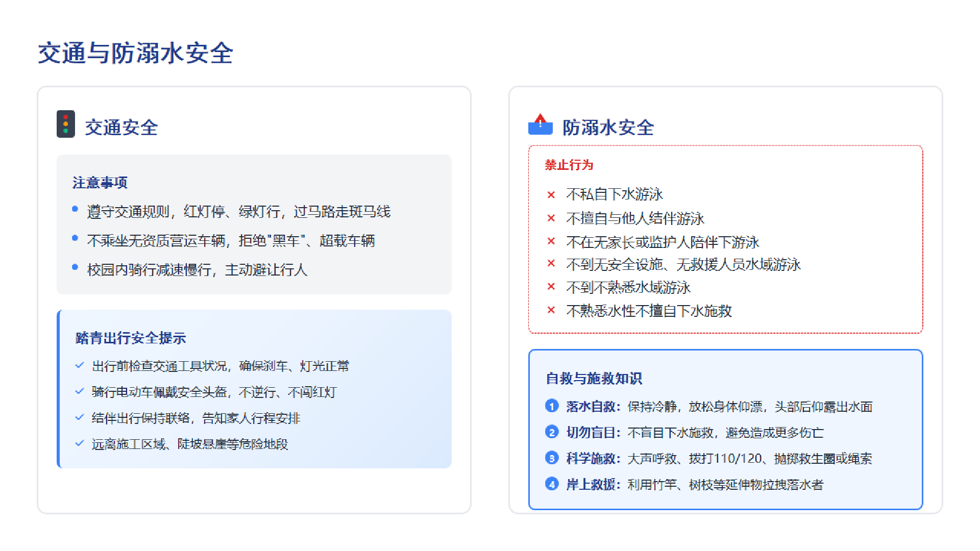Select the slide title 交通与防溺水安全

(x=135, y=53)
